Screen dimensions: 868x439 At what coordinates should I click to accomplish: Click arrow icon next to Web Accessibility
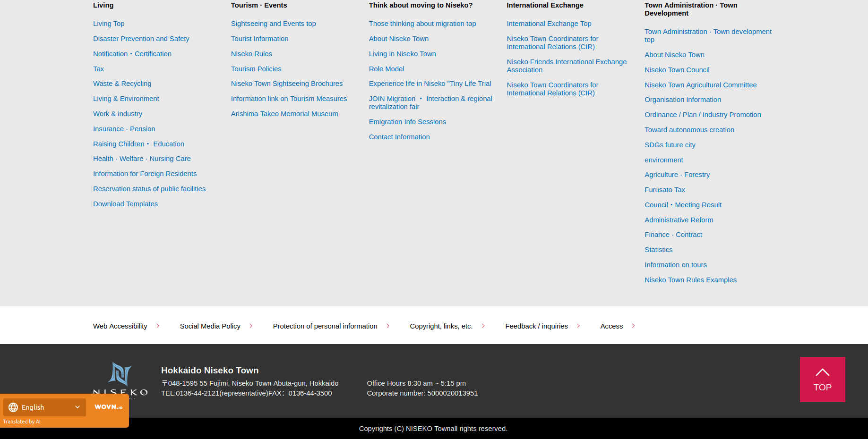tap(158, 326)
